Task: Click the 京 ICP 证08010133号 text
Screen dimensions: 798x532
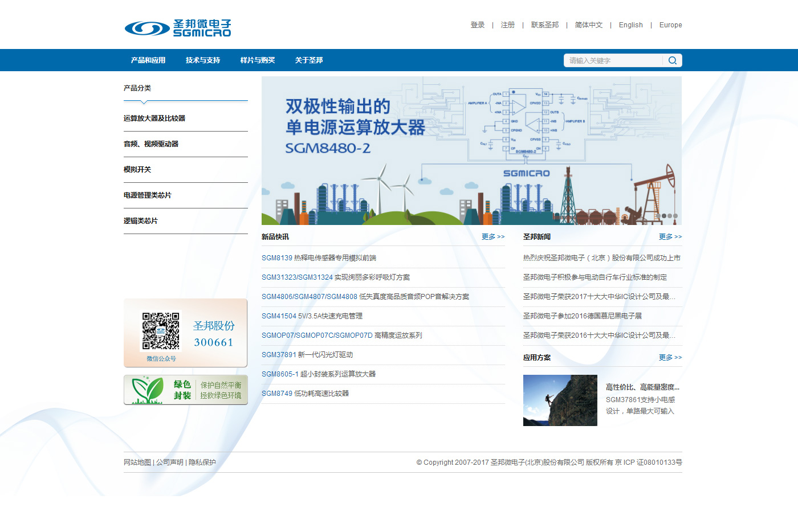Action: 648,463
